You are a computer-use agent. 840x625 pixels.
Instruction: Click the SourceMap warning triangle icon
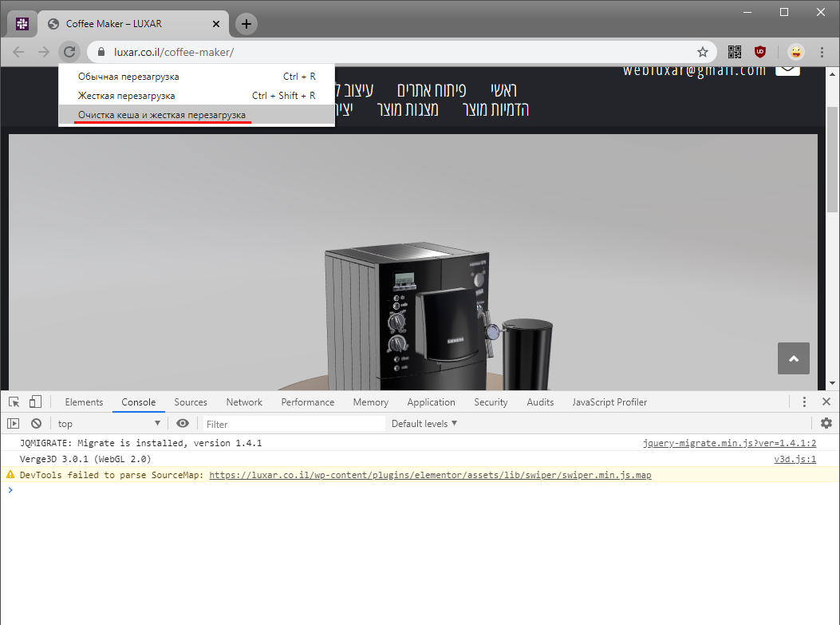click(10, 474)
